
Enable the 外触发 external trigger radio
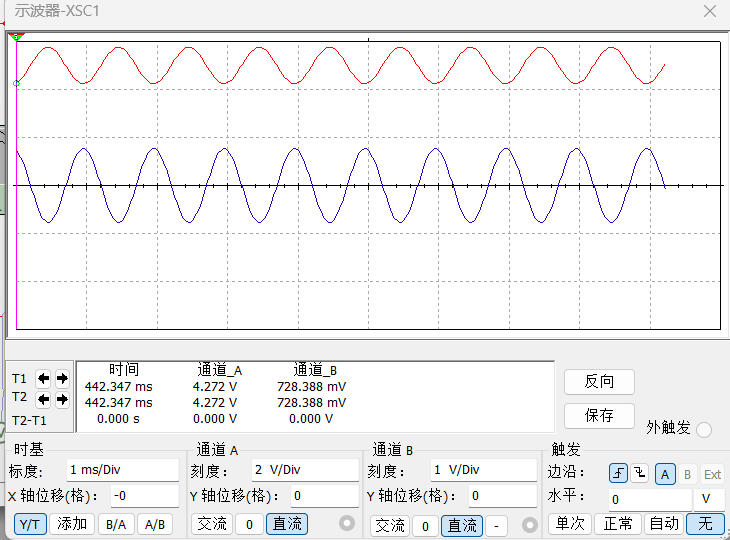(704, 429)
